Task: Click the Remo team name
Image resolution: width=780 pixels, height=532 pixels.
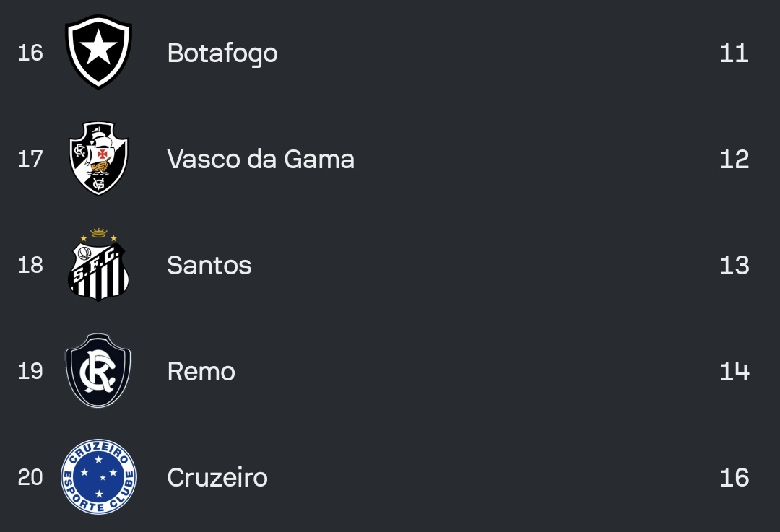Action: pos(201,371)
